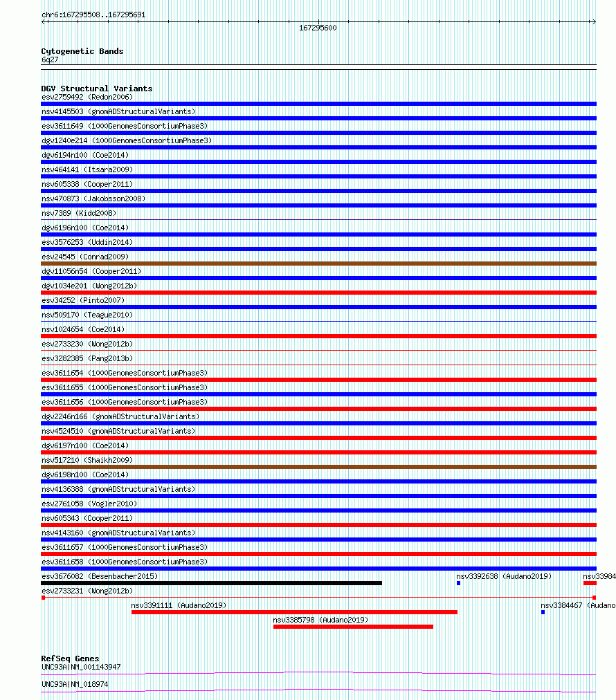Select nsv4143160 (gnomADStructuralVariants) label
Screen dimensions: 616x700
(118, 532)
